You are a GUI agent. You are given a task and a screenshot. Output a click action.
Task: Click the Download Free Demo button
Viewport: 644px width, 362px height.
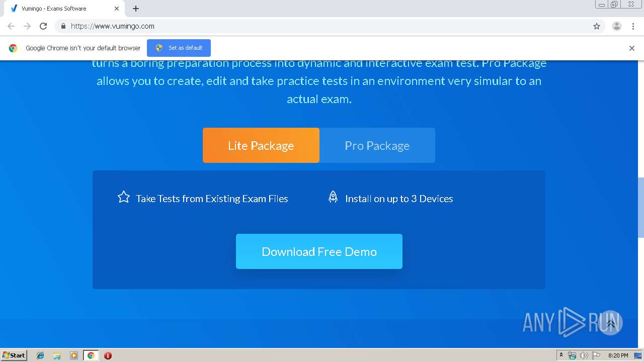pyautogui.click(x=319, y=251)
